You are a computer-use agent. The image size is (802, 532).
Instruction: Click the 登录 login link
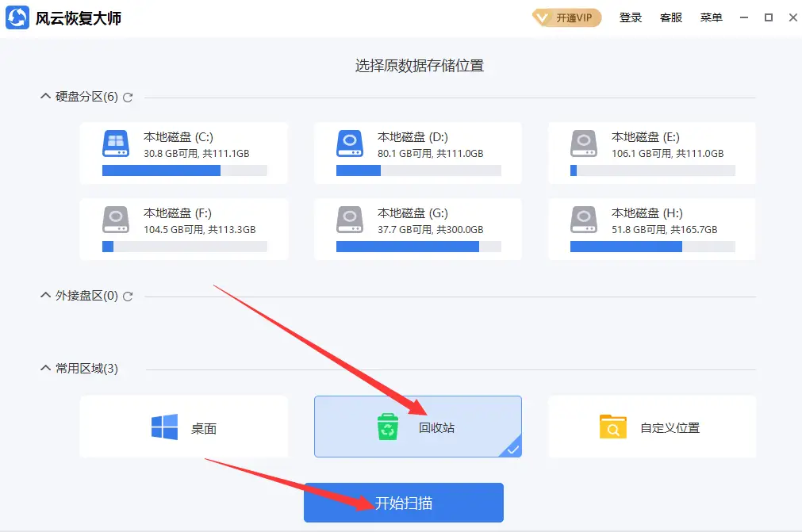[631, 17]
